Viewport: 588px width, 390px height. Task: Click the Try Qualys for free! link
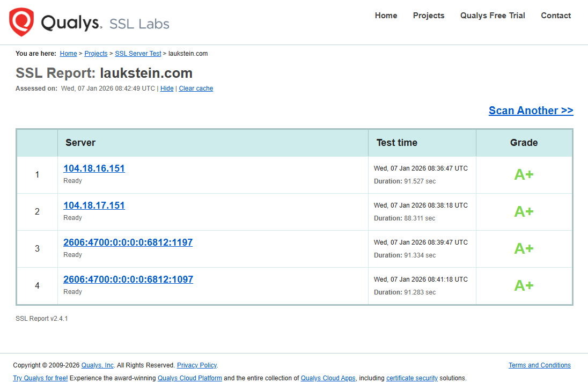coord(40,378)
